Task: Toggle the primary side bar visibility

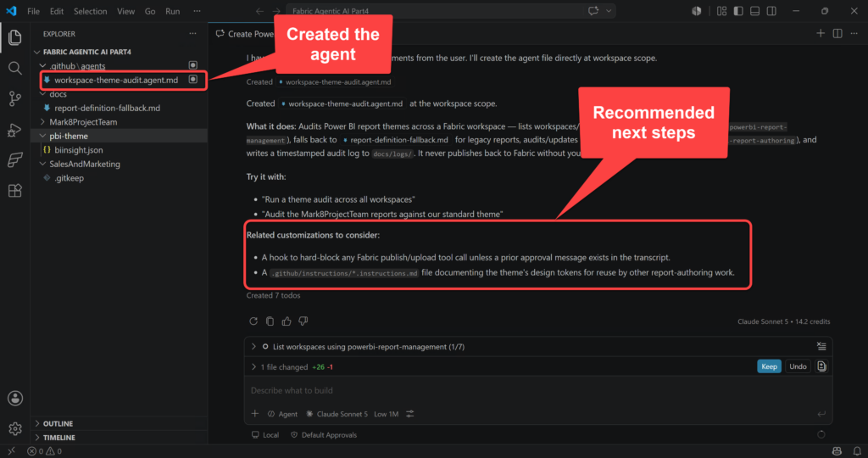Action: pos(738,11)
